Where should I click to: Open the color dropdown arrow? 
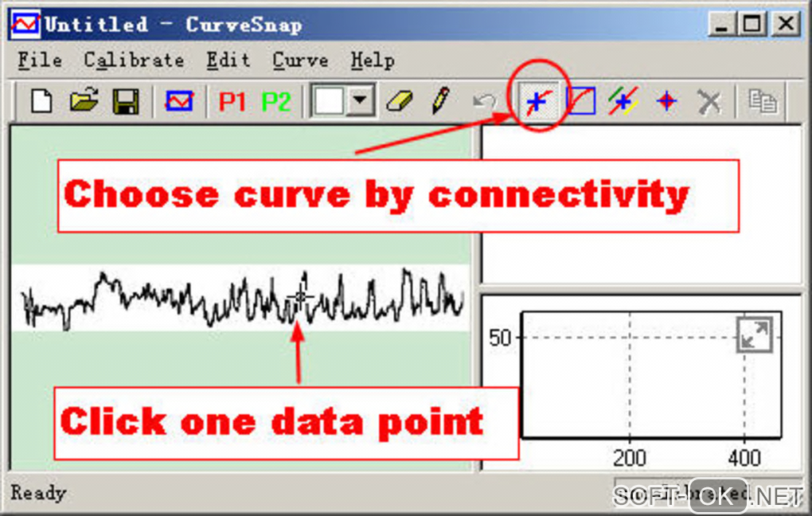coord(361,100)
